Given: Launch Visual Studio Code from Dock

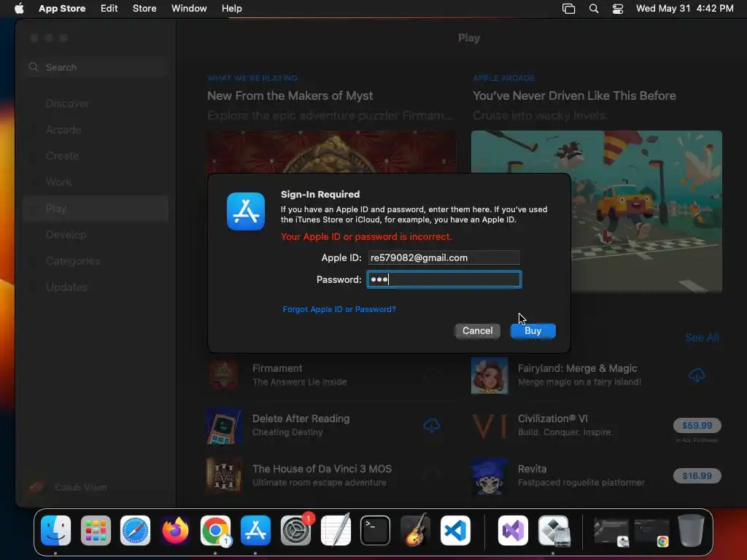Looking at the screenshot, I should (x=455, y=531).
